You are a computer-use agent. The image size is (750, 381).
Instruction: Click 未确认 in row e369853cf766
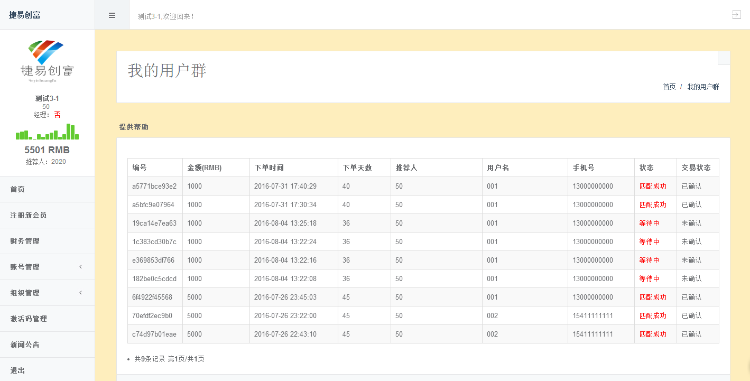click(692, 260)
